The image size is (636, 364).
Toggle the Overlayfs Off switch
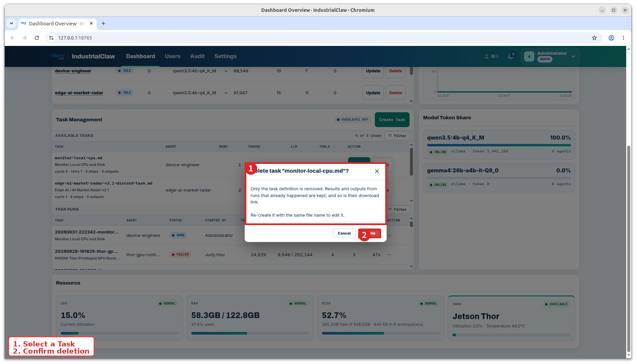coord(352,120)
